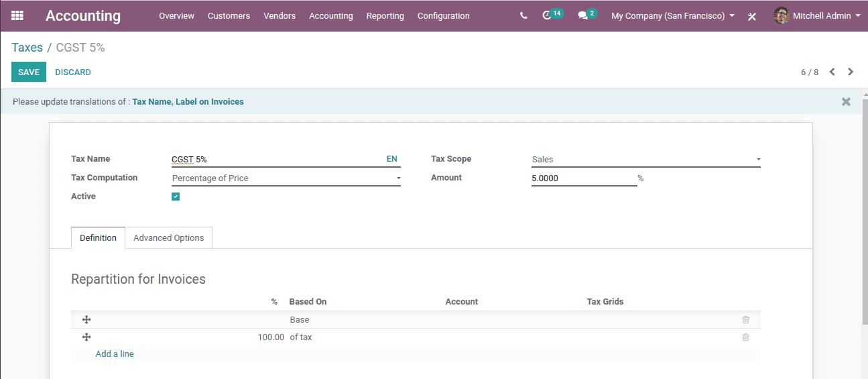Image resolution: width=868 pixels, height=379 pixels.
Task: Click drag handle of 'of tax' row
Action: pos(86,337)
